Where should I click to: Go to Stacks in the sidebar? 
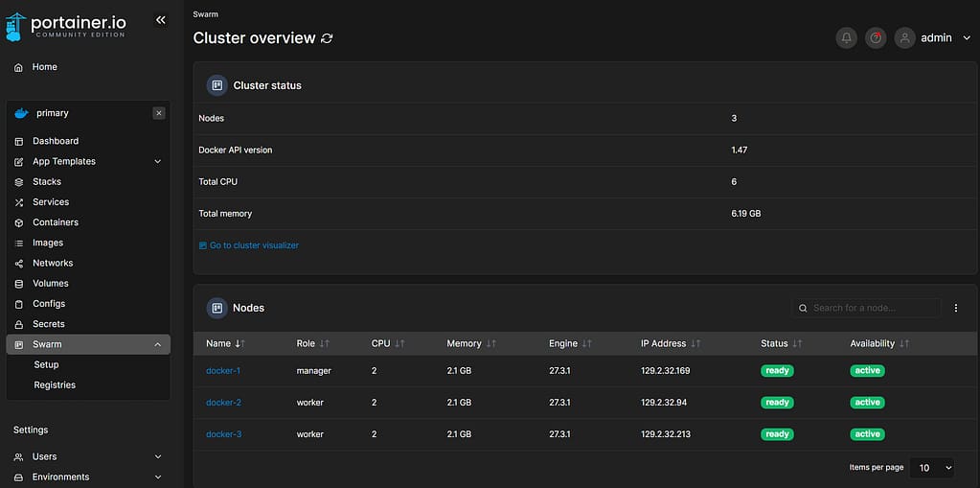[47, 182]
